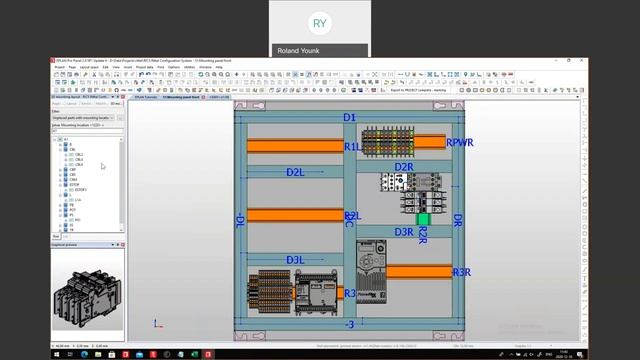The width and height of the screenshot is (640, 360).
Task: Collapse the ESTOP tree node
Action: click(x=60, y=185)
